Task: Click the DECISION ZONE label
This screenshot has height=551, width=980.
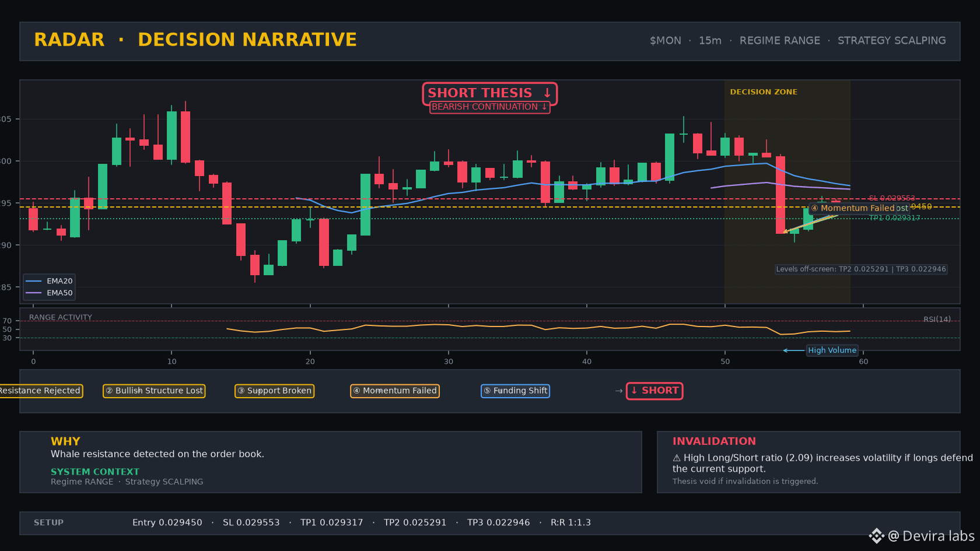Action: tap(764, 92)
